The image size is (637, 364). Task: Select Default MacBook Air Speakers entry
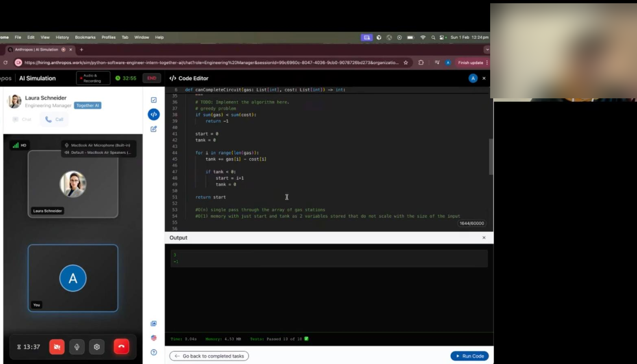[98, 152]
